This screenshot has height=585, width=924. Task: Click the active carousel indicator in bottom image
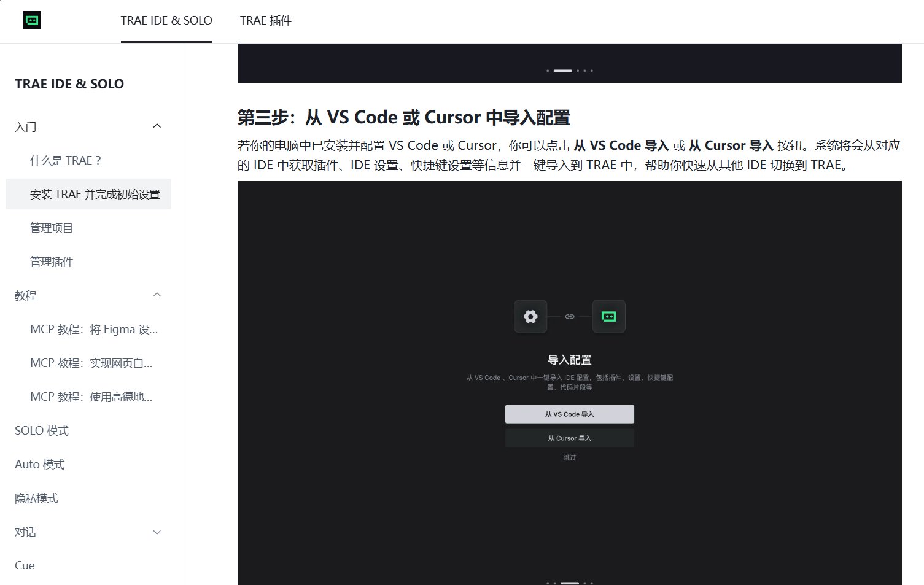pos(570,583)
